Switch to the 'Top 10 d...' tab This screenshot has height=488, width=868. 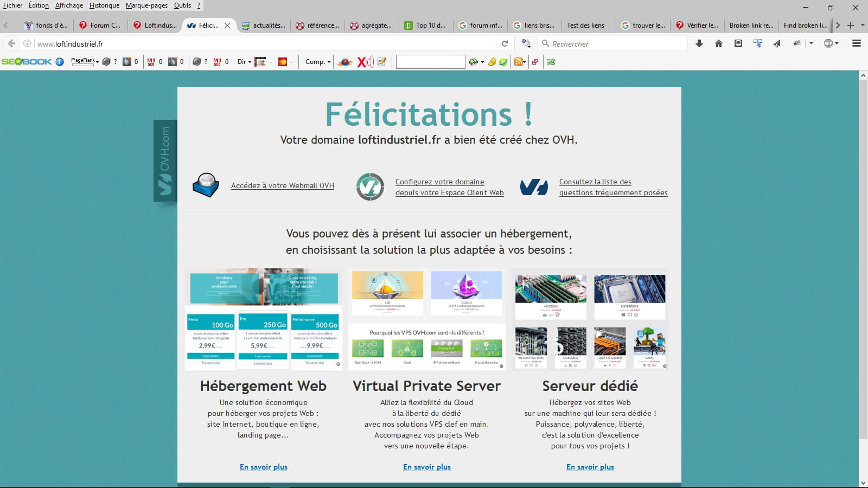(x=426, y=25)
